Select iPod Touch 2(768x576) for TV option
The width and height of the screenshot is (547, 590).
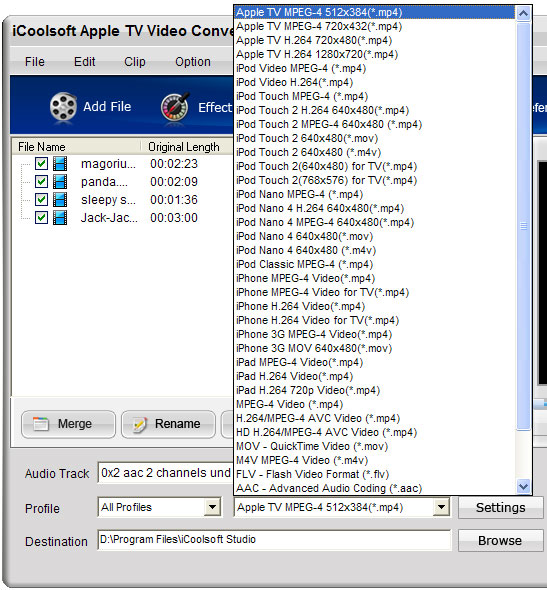coord(374,180)
